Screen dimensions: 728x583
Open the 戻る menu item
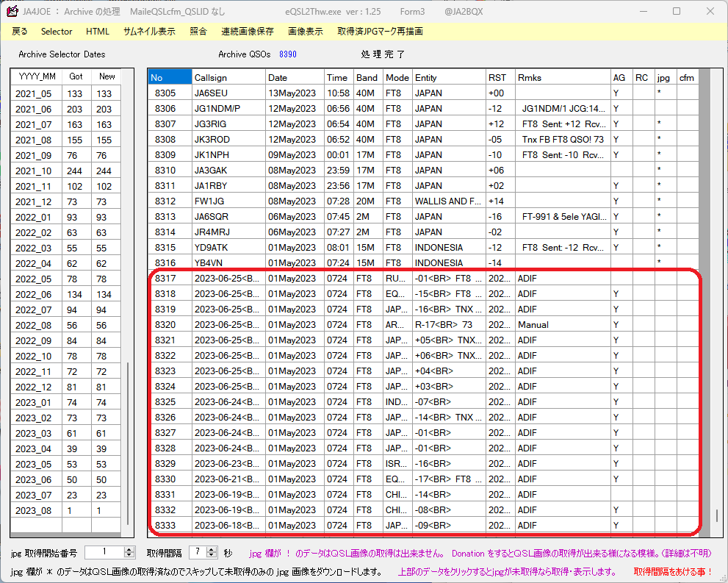point(20,32)
